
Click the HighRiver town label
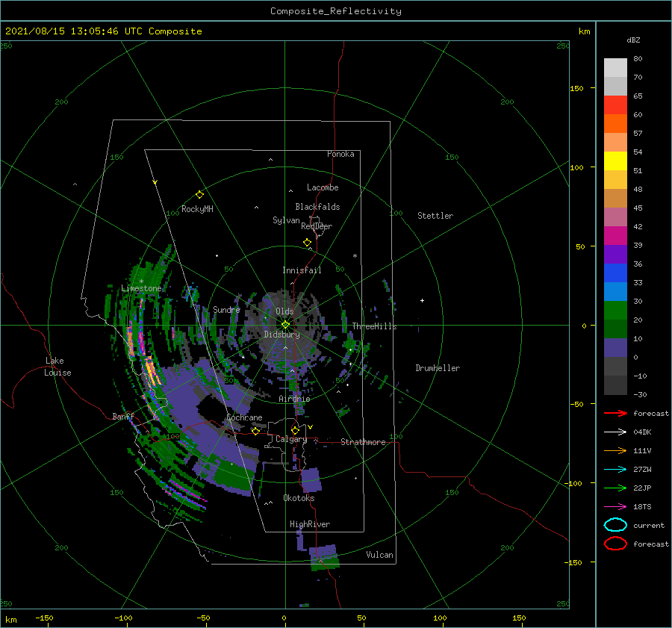tap(310, 524)
